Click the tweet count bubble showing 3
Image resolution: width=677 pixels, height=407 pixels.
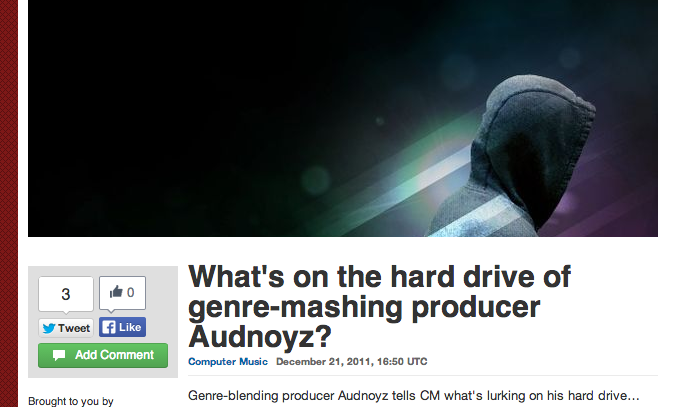coord(66,294)
